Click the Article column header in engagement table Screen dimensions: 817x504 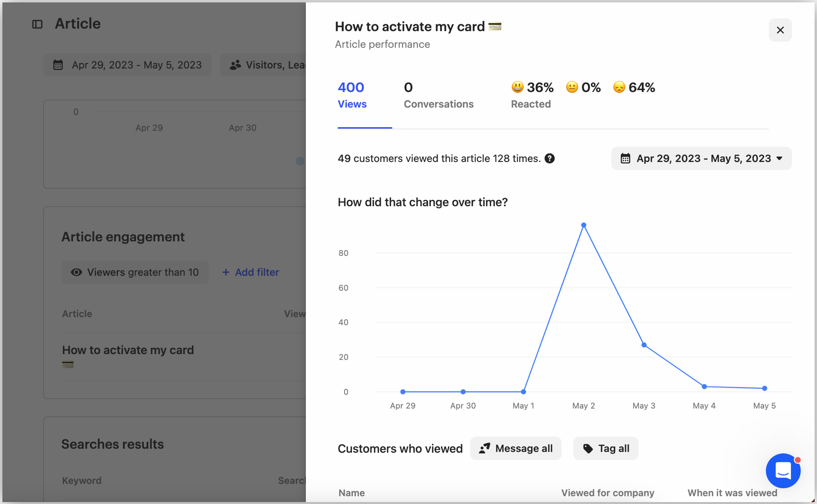coord(77,314)
